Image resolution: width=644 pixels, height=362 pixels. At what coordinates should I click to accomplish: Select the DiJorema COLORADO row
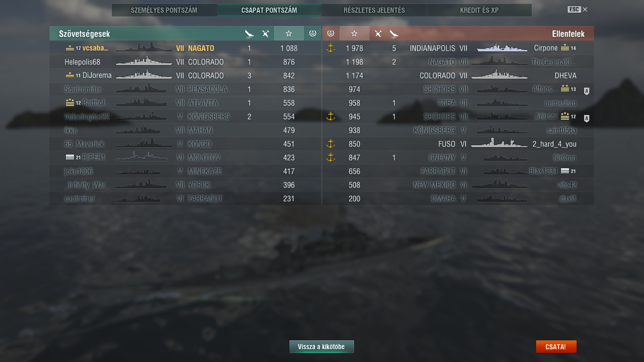coord(186,75)
